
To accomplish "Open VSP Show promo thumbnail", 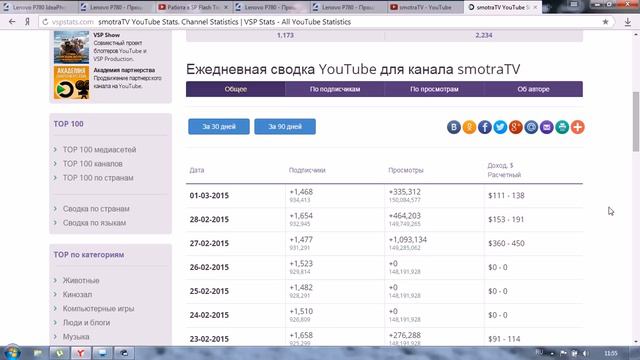I will pyautogui.click(x=71, y=47).
